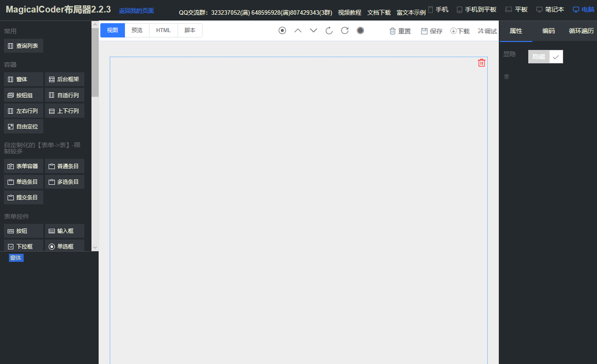
Task: Select 多选条目 multi-choice item component
Action: tap(65, 182)
